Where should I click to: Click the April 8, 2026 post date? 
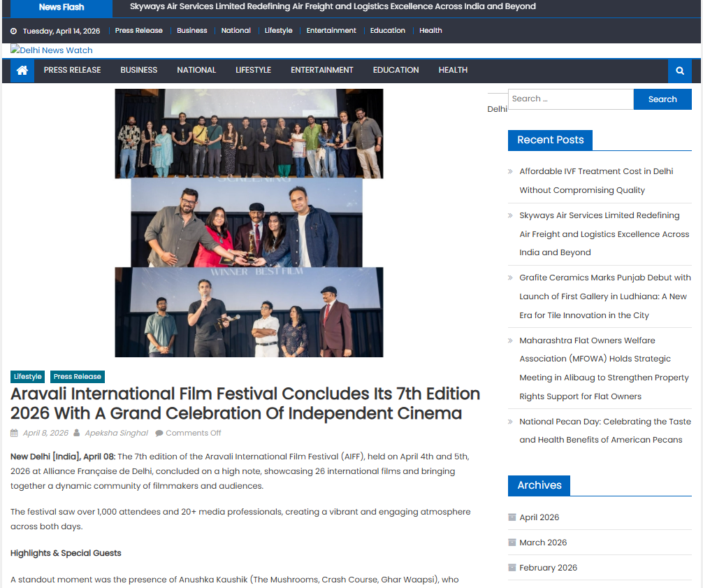point(45,433)
